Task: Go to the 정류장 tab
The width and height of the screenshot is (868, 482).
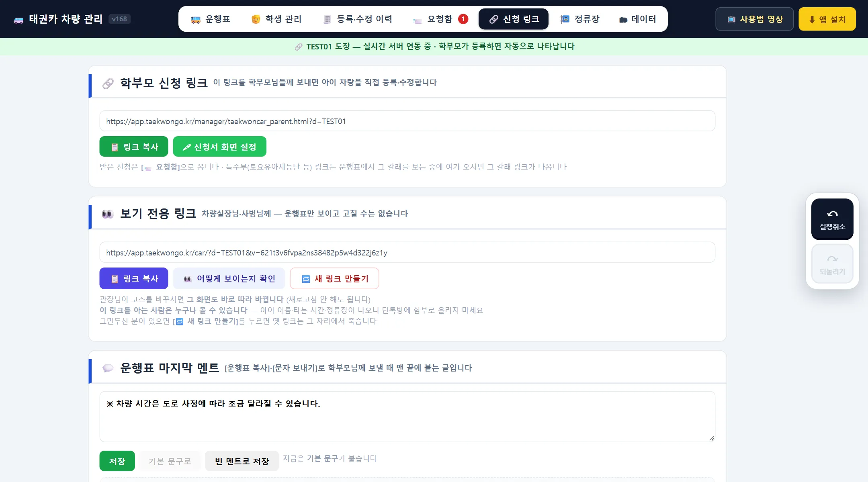Action: (580, 19)
